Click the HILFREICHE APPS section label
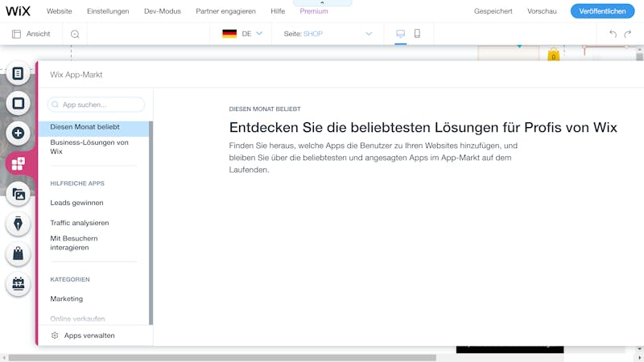 77,183
